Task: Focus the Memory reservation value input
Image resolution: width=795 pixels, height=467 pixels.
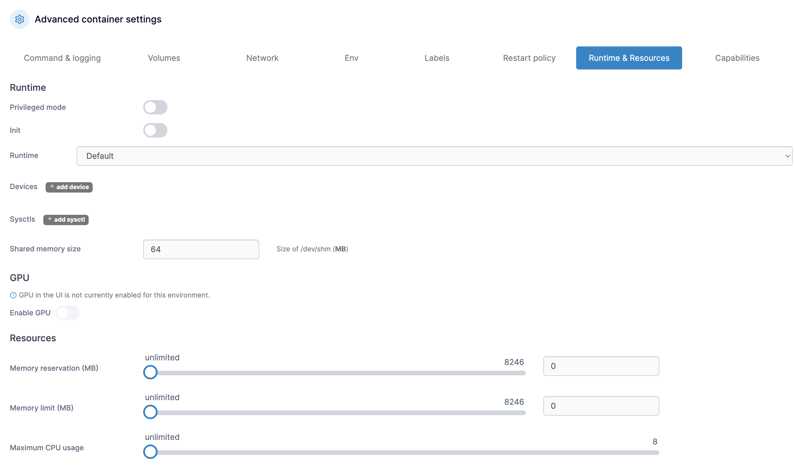Action: tap(601, 366)
